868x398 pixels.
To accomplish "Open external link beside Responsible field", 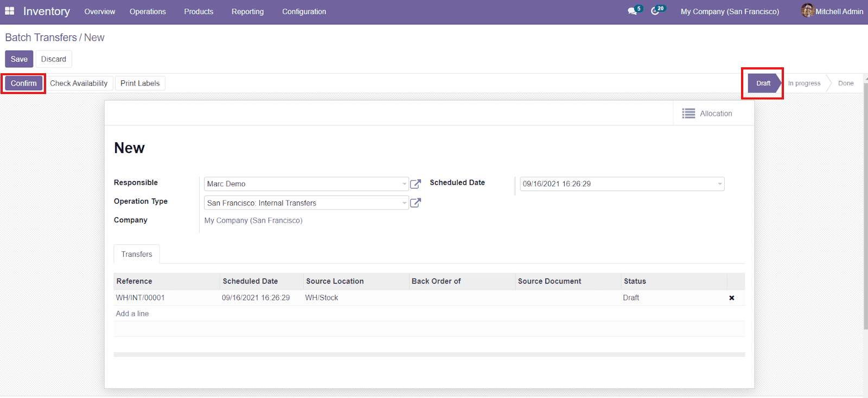I will tap(416, 184).
